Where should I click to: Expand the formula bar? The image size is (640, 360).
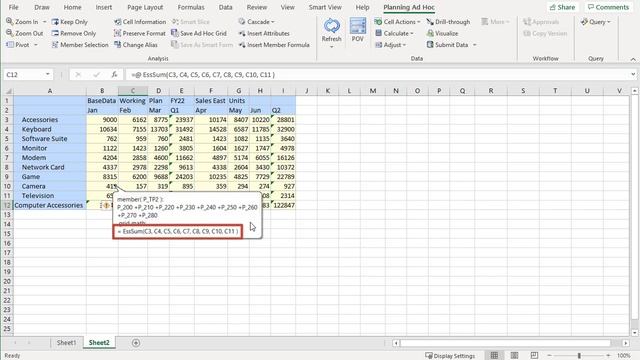(x=633, y=74)
